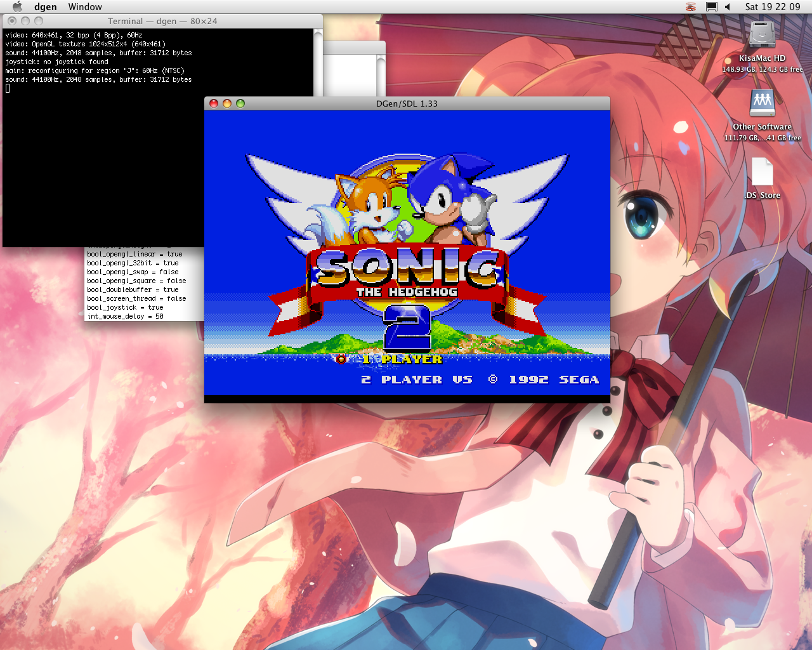
Task: Click the © 1992 SEGA text
Action: [x=544, y=380]
